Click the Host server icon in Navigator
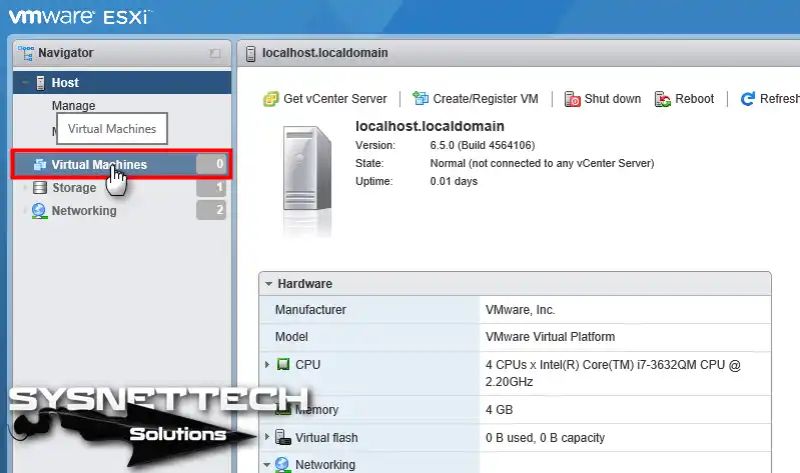800x473 pixels. pos(40,83)
